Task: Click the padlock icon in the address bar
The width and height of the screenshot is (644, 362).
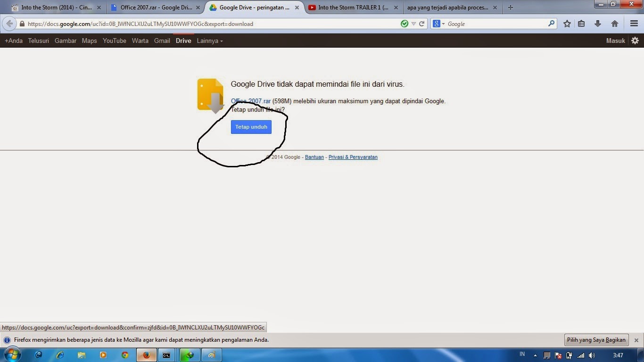Action: [22, 24]
